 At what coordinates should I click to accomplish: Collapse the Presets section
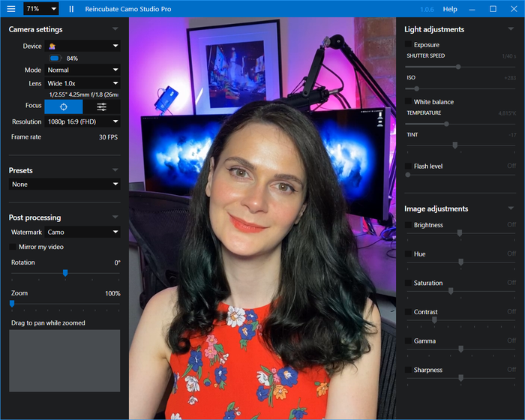[115, 170]
